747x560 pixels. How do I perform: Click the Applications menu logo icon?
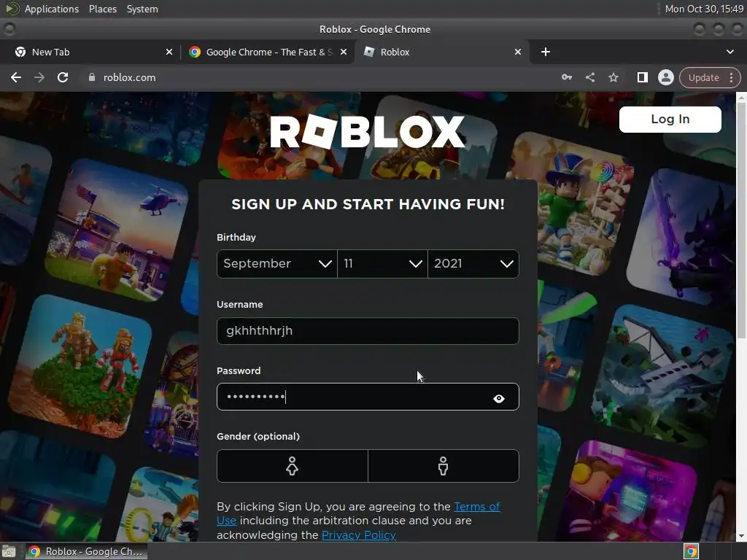(x=12, y=9)
